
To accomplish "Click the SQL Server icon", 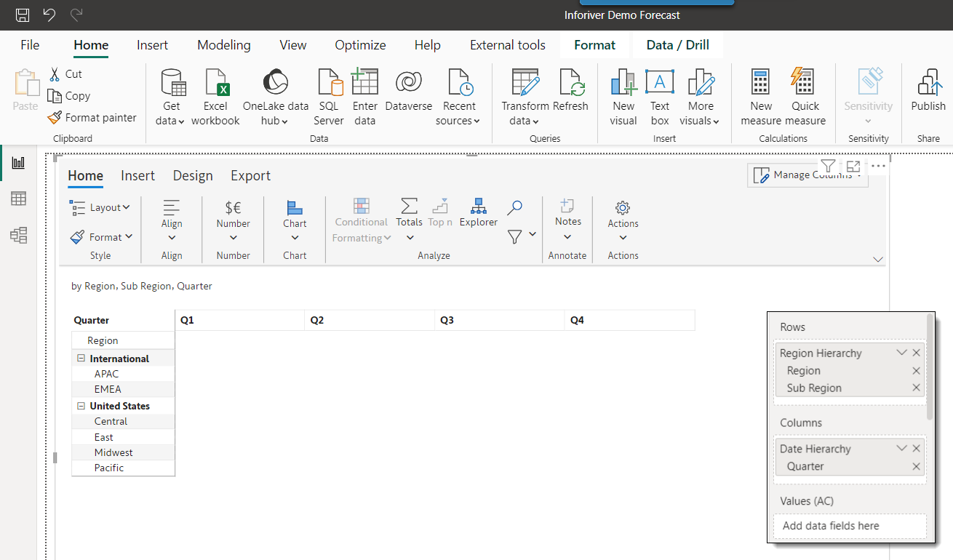I will pyautogui.click(x=329, y=83).
